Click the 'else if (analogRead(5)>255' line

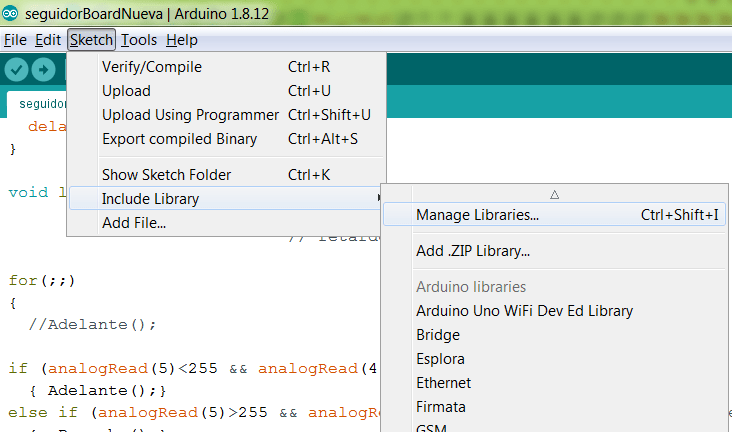tap(194, 412)
